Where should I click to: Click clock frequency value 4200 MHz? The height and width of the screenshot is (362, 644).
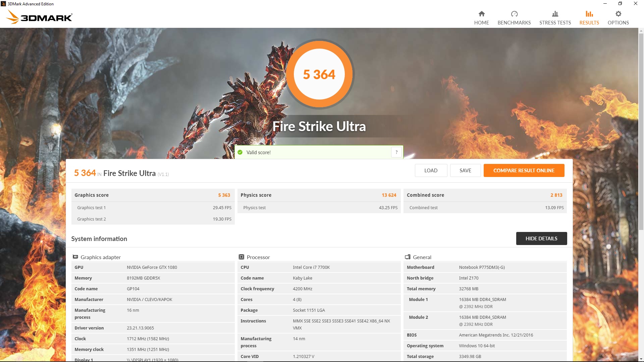pos(303,289)
